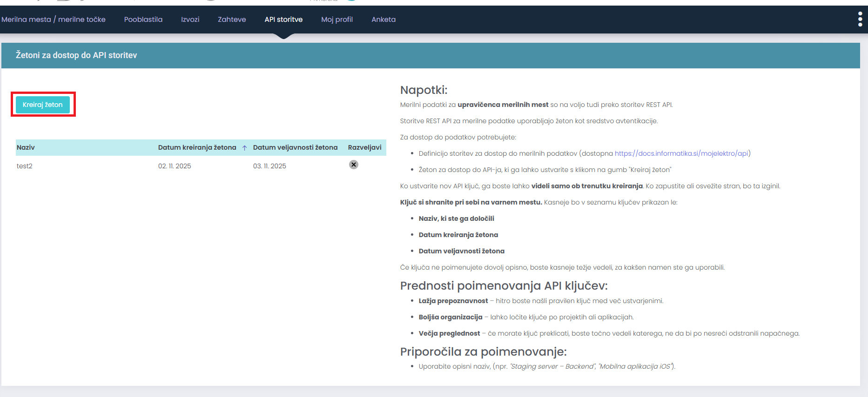Viewport: 868px width, 397px height.
Task: Navigate to Zahteve
Action: [232, 20]
